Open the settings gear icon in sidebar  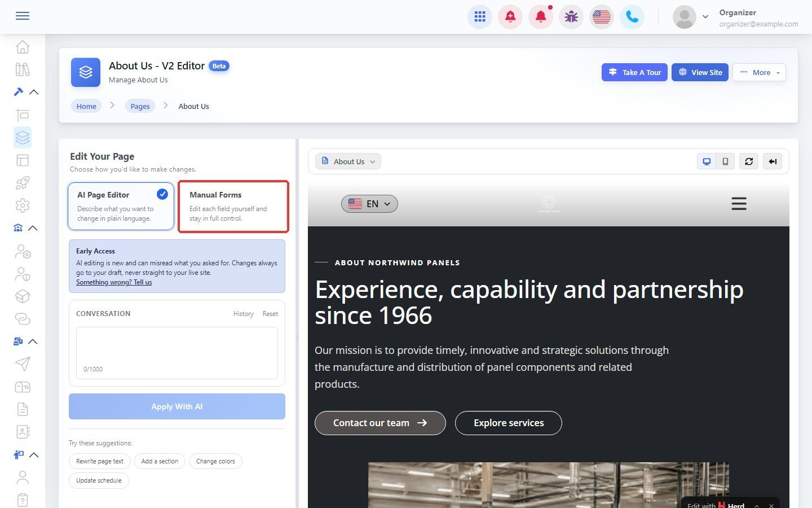point(23,205)
